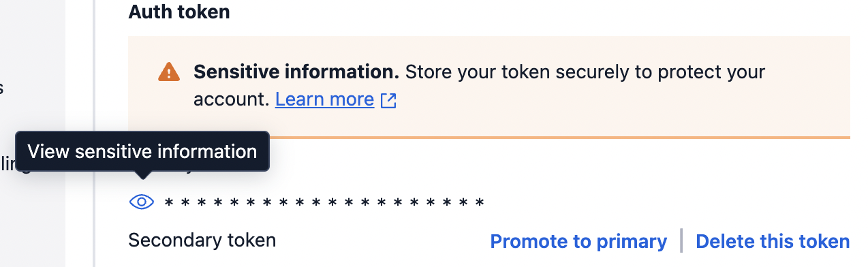Click the Auth token heading
The width and height of the screenshot is (868, 267).
coord(179,12)
